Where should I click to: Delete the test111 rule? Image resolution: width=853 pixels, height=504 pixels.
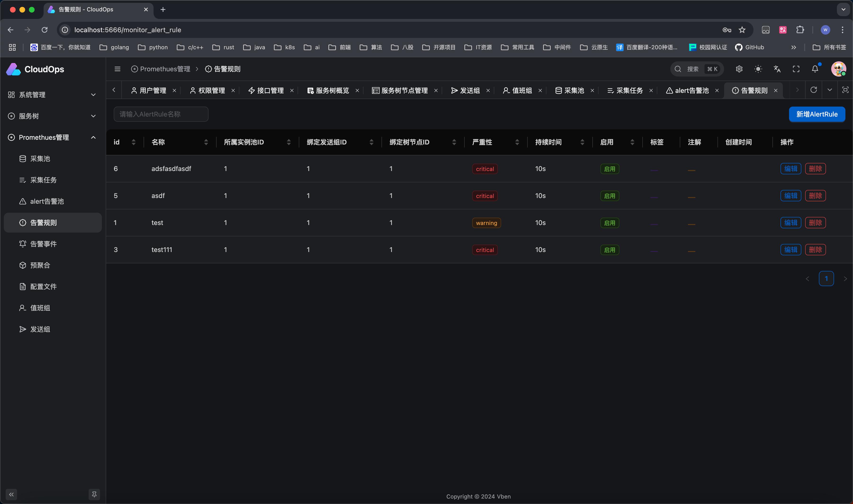click(x=815, y=250)
